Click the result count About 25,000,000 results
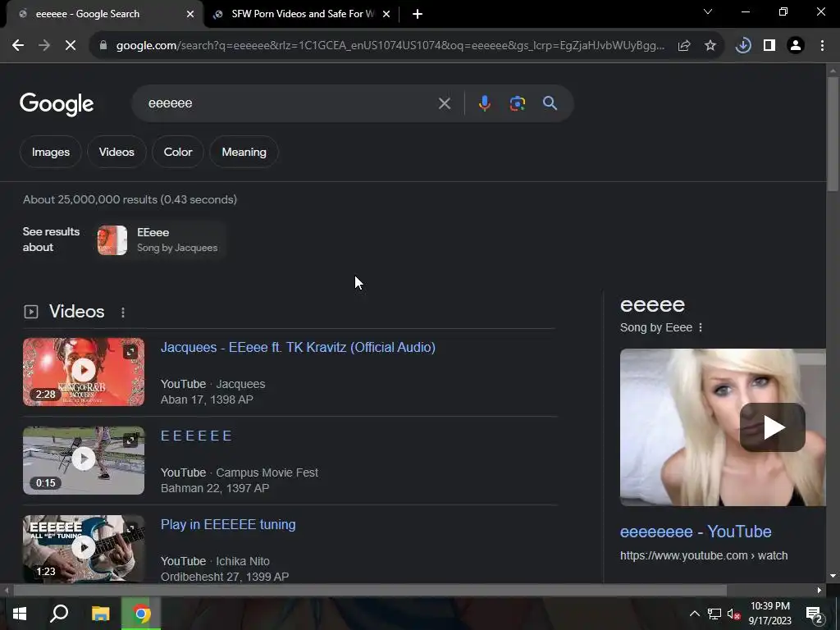 [x=130, y=200]
